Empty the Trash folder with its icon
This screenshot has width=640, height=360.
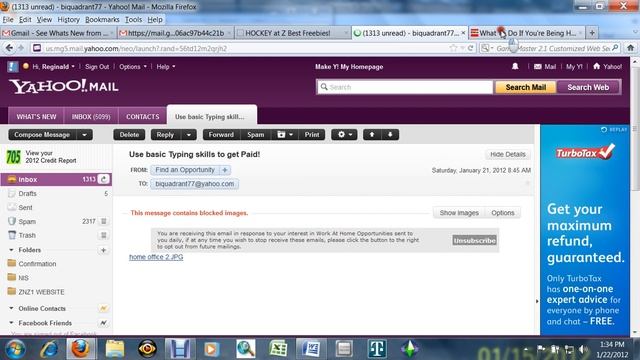(104, 235)
